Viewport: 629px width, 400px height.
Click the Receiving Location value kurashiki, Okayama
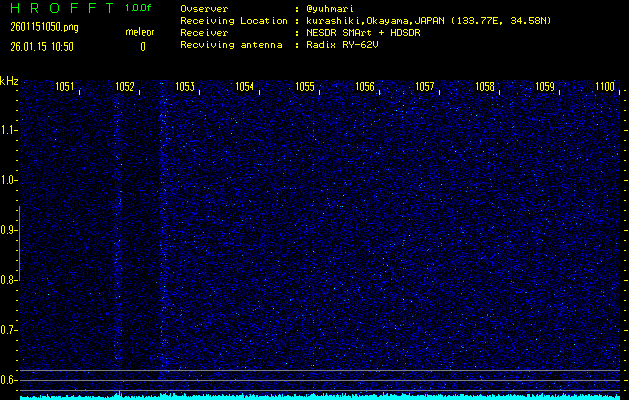click(x=428, y=21)
